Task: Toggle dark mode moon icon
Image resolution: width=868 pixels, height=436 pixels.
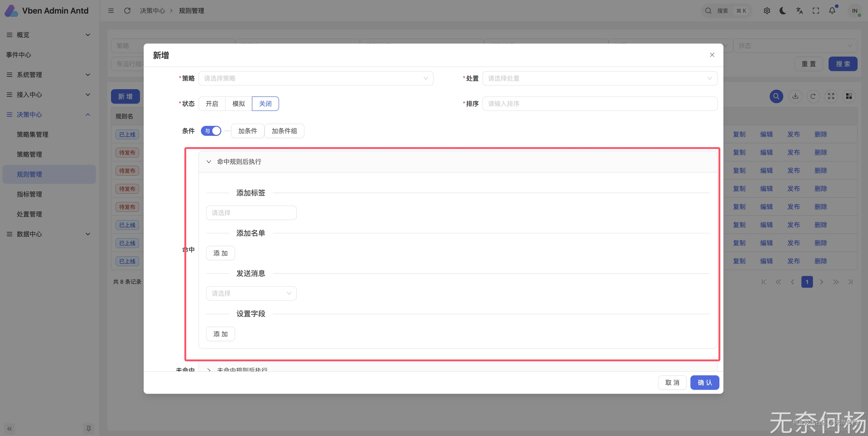Action: (x=783, y=11)
